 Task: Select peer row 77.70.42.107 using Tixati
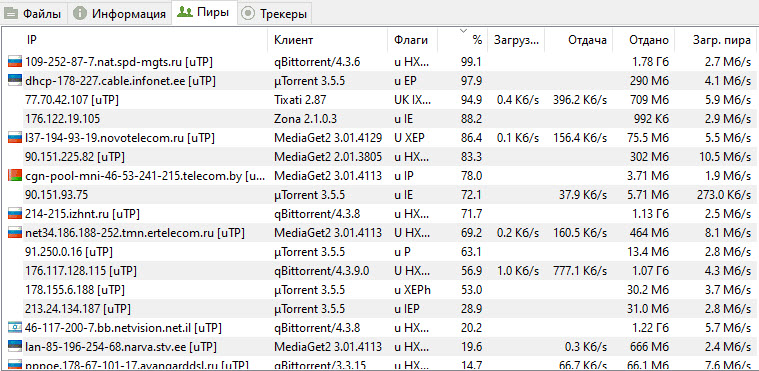point(380,100)
